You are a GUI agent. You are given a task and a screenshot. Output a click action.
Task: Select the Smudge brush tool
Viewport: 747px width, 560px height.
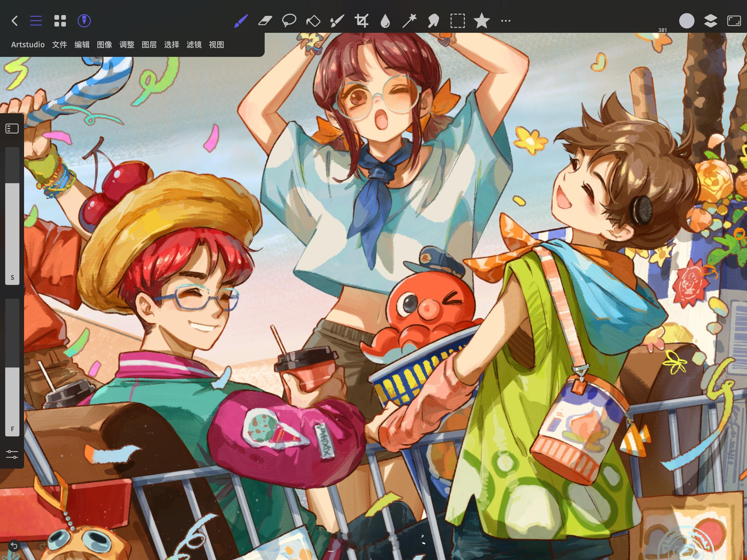[x=337, y=21]
